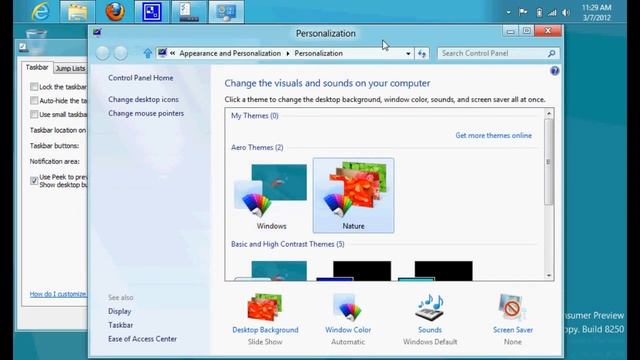Open Ease of Access Center
640x360 pixels.
[142, 339]
